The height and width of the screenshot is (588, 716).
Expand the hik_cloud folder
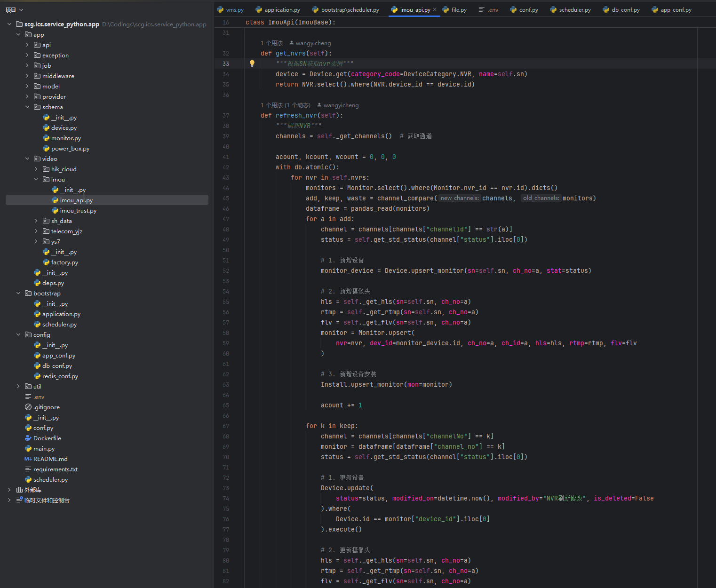pos(36,169)
